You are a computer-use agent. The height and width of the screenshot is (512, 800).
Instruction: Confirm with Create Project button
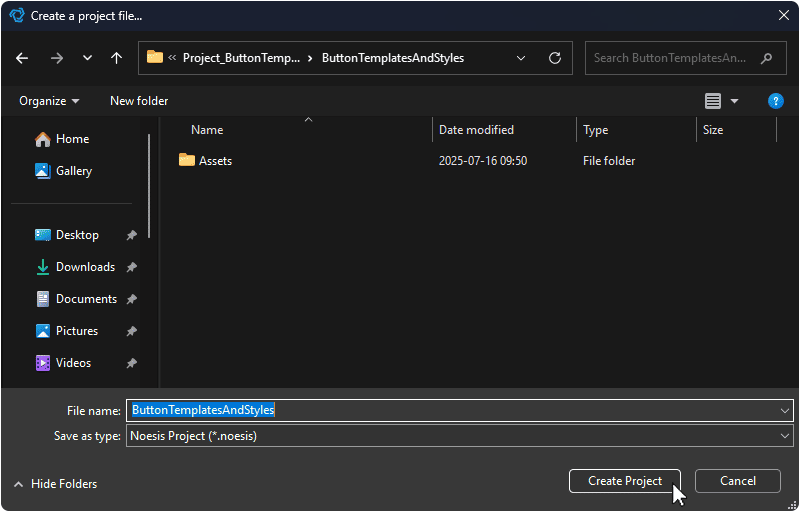pyautogui.click(x=624, y=481)
